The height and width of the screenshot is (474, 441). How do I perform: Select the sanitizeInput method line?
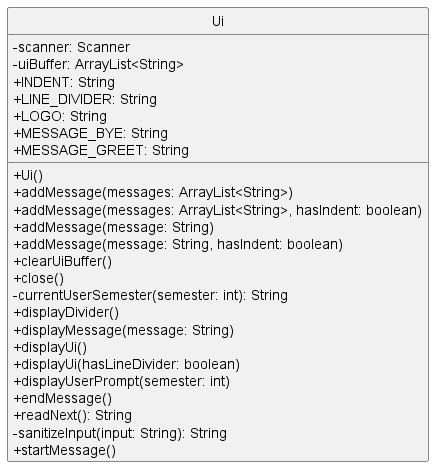[120, 433]
